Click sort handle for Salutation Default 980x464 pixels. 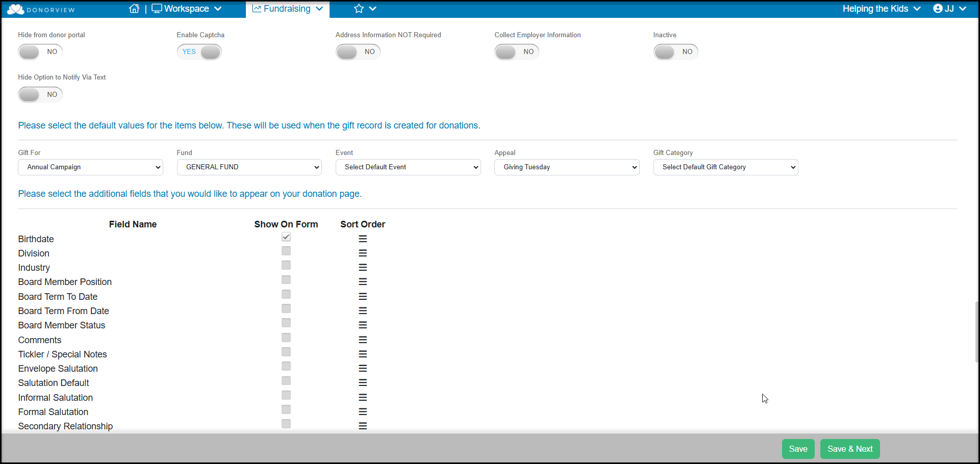pos(363,382)
